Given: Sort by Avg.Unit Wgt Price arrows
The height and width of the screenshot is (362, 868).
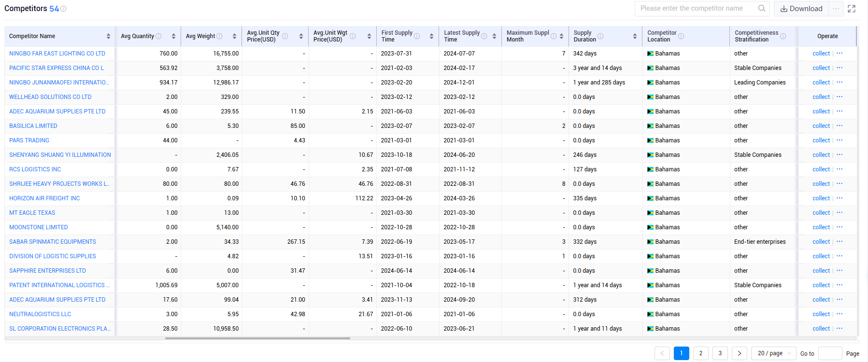Looking at the screenshot, I should [369, 36].
